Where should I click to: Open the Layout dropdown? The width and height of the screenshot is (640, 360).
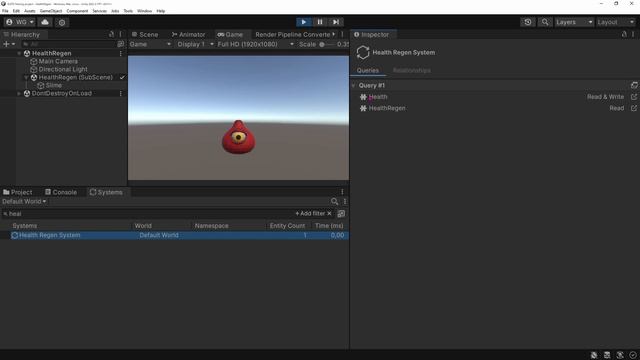pyautogui.click(x=616, y=22)
